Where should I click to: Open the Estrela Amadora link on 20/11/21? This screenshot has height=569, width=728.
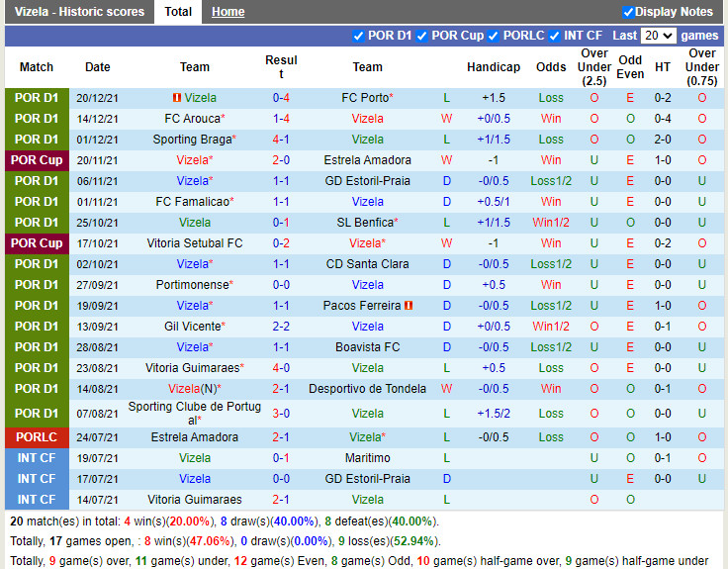point(367,160)
